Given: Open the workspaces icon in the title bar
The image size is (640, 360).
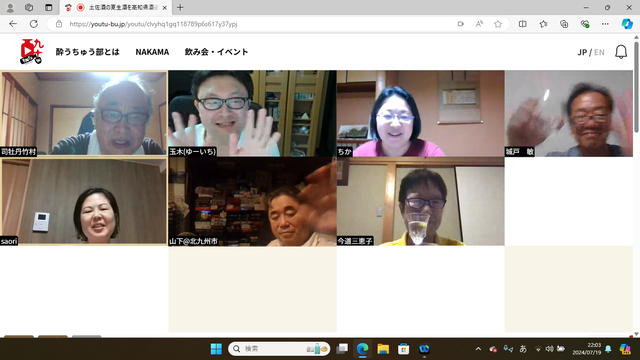Looking at the screenshot, I should click(x=29, y=7).
